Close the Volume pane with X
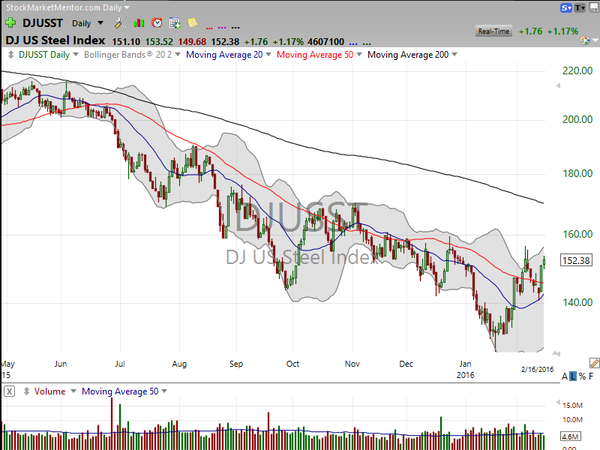The width and height of the screenshot is (600, 450). point(10,391)
